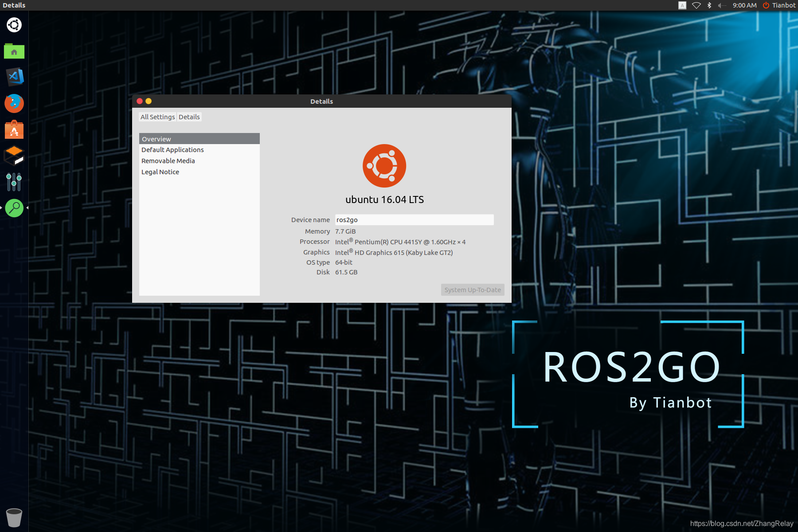Image resolution: width=798 pixels, height=532 pixels.
Task: Minimize the Details window with yellow button
Action: click(149, 101)
